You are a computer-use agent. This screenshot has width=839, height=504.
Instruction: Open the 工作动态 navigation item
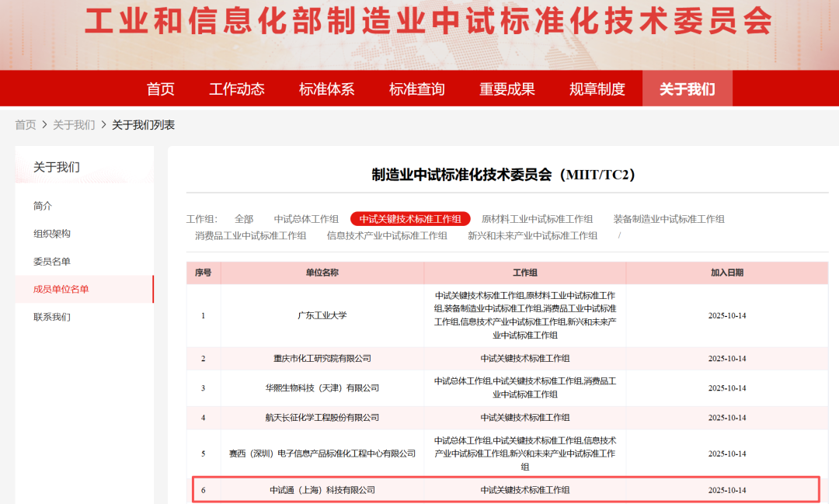coord(236,89)
